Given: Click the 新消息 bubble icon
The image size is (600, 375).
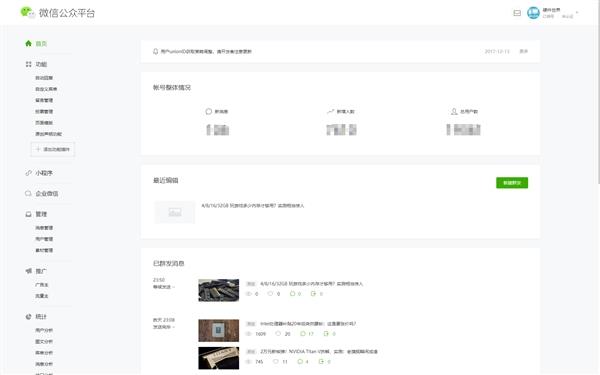Looking at the screenshot, I should pos(209,111).
